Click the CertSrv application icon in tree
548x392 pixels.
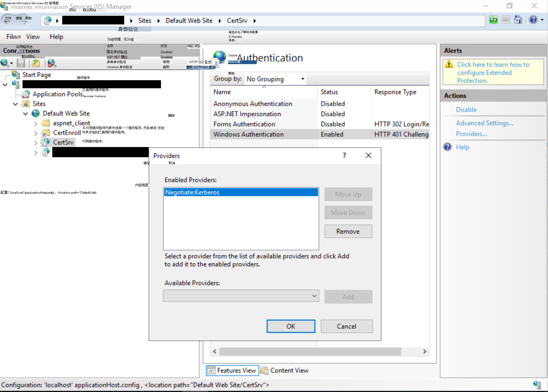[x=46, y=142]
